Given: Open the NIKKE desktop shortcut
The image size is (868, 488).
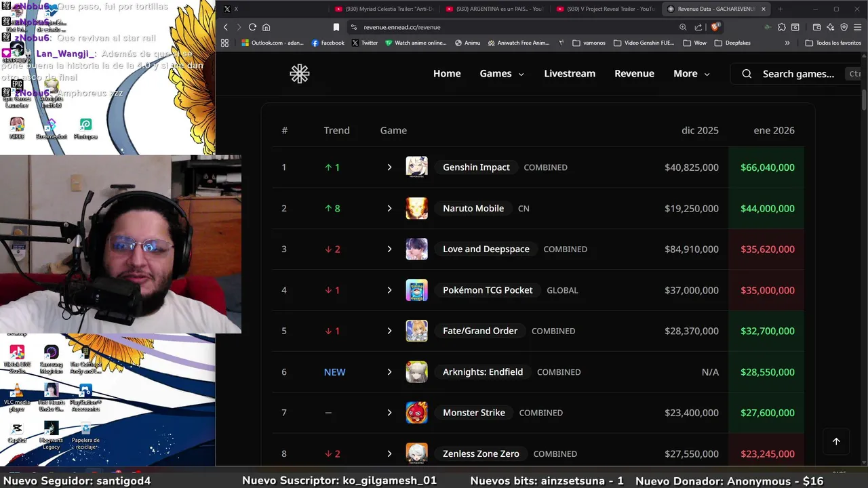Looking at the screenshot, I should [x=17, y=128].
